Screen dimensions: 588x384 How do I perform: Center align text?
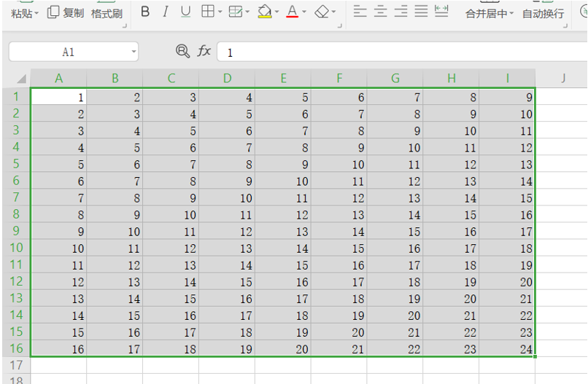pyautogui.click(x=381, y=11)
